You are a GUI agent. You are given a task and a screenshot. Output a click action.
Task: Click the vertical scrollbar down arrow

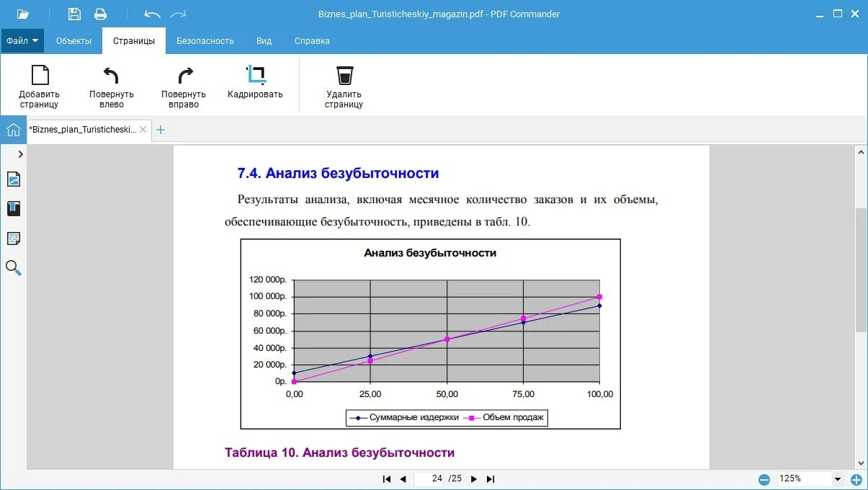point(861,463)
